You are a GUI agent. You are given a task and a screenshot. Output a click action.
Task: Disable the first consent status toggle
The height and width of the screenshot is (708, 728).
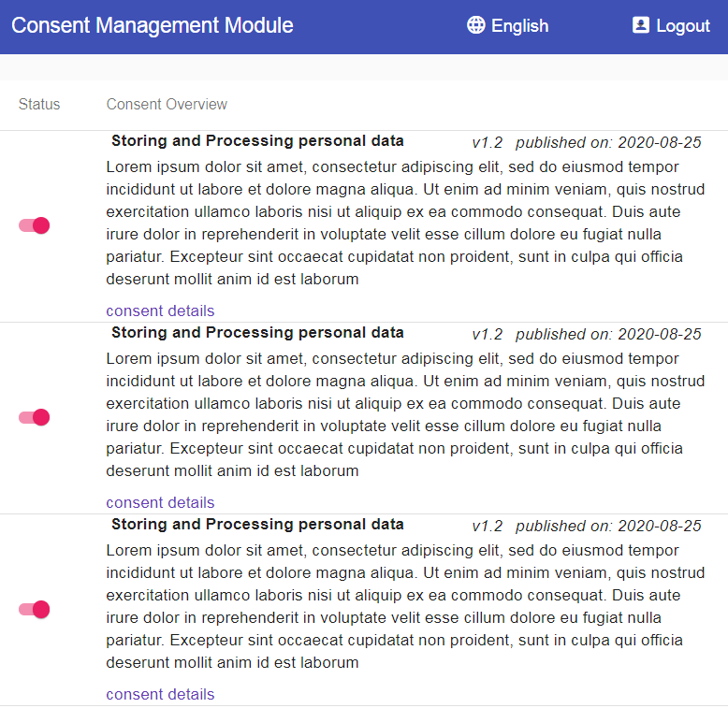click(x=34, y=225)
